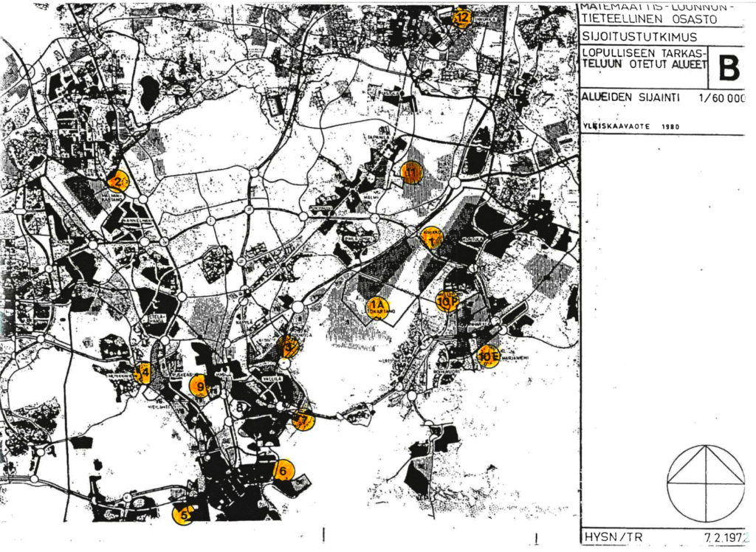Click the white circle numbered 8
756x552 pixels.
tap(238, 407)
